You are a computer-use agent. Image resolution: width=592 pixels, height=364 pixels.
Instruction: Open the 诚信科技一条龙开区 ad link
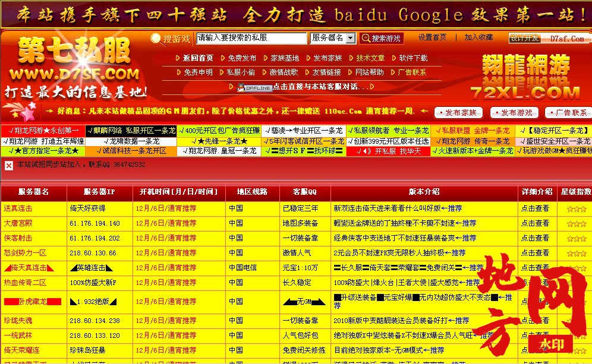[131, 151]
